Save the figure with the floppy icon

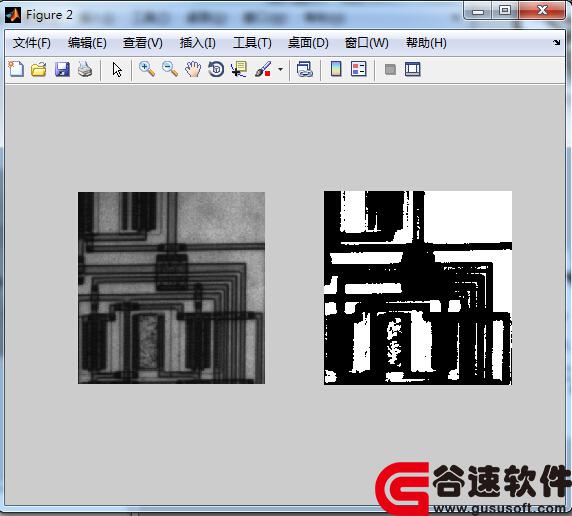click(62, 69)
